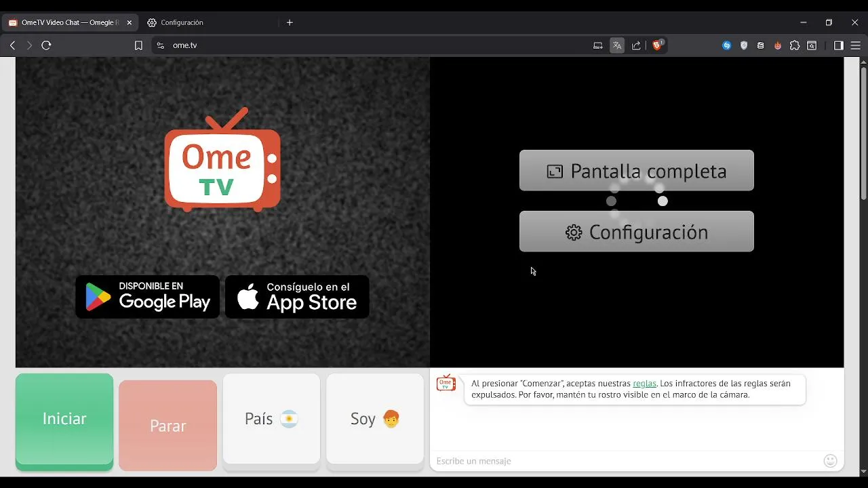Viewport: 868px width, 488px height.
Task: Click the Parar button
Action: [x=168, y=426]
